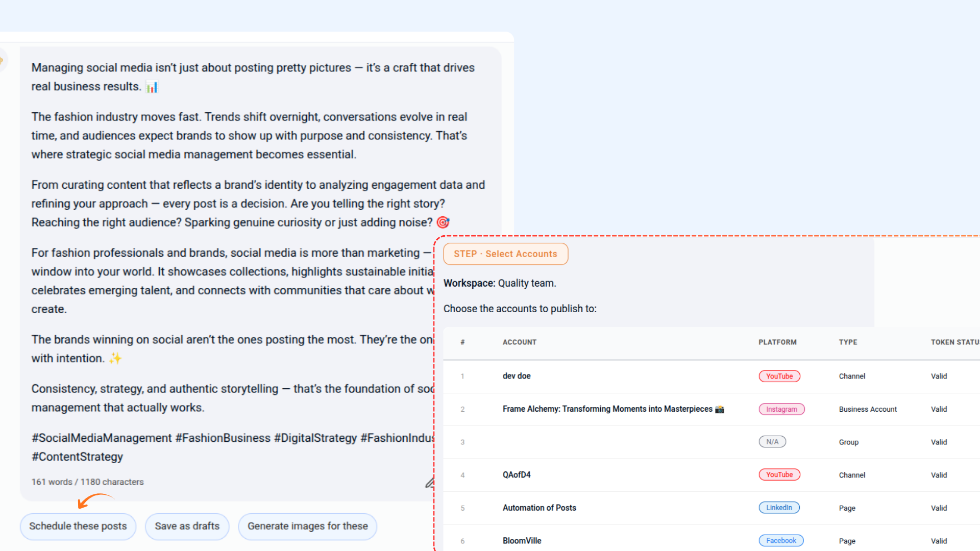
Task: Choose the Automation of Posts account
Action: click(x=539, y=508)
